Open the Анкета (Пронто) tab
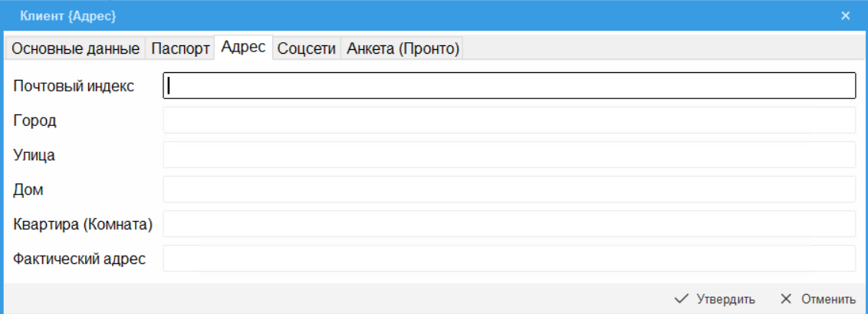 [x=403, y=48]
